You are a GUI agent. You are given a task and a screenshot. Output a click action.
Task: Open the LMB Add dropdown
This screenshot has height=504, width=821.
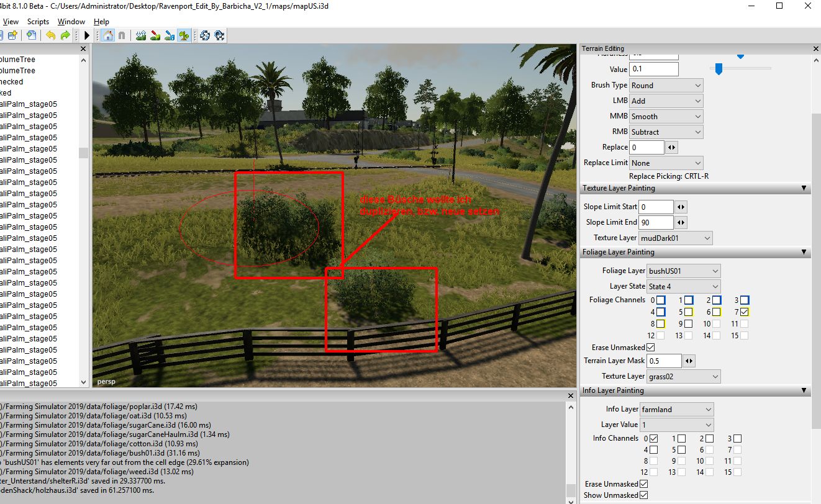pos(666,101)
